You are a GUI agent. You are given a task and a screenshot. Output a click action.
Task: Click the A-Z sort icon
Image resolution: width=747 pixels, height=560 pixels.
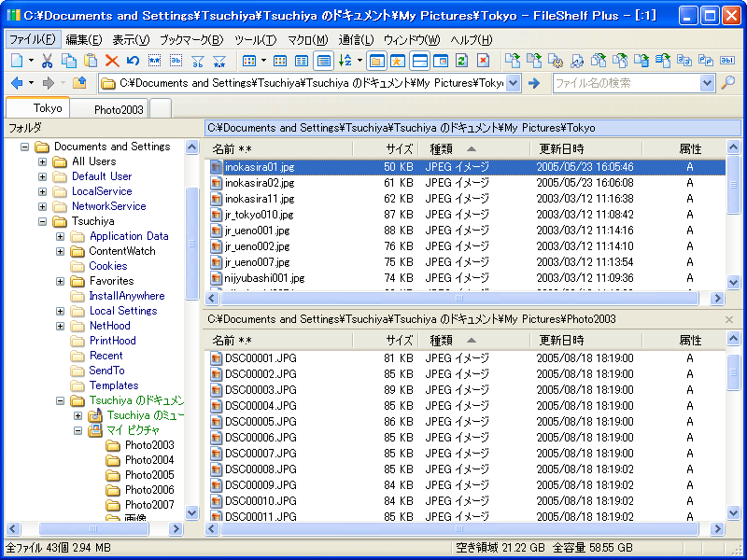coord(345,61)
